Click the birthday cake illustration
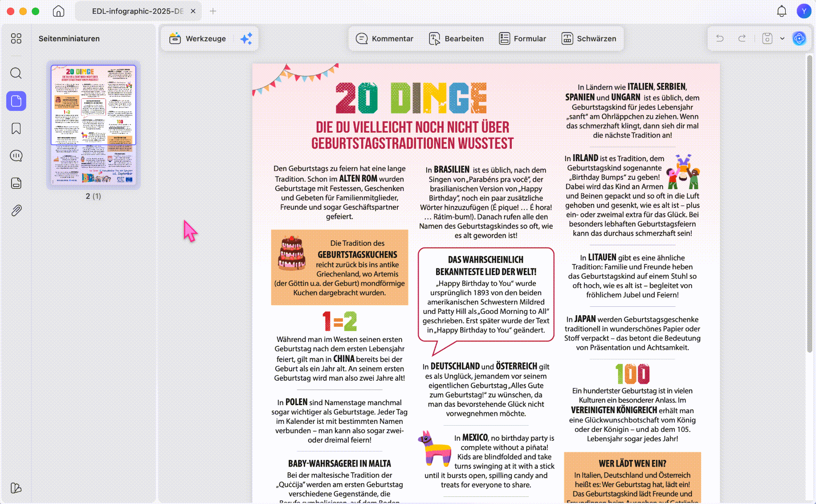Screen dimensions: 816x504 click(x=292, y=253)
